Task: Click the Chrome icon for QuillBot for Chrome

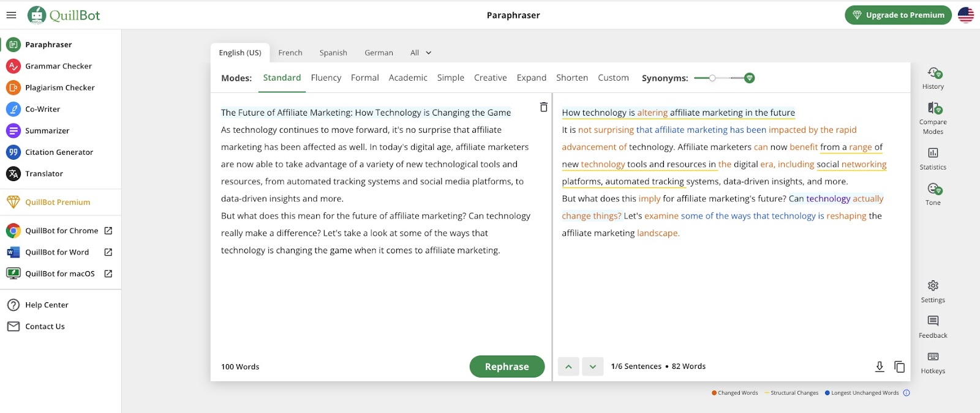Action: 13,231
